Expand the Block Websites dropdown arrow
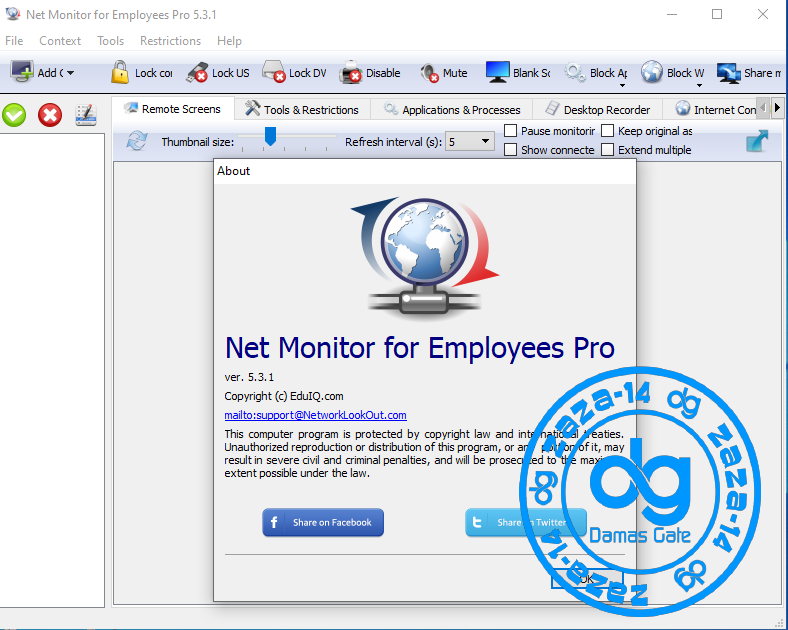 coord(699,86)
